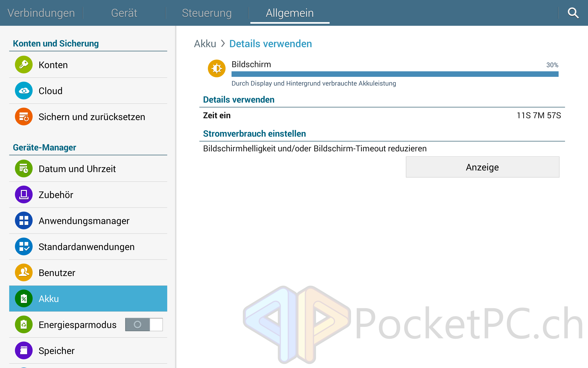Open Sichern und zurücksetzen entry
The height and width of the screenshot is (368, 588).
pyautogui.click(x=88, y=117)
